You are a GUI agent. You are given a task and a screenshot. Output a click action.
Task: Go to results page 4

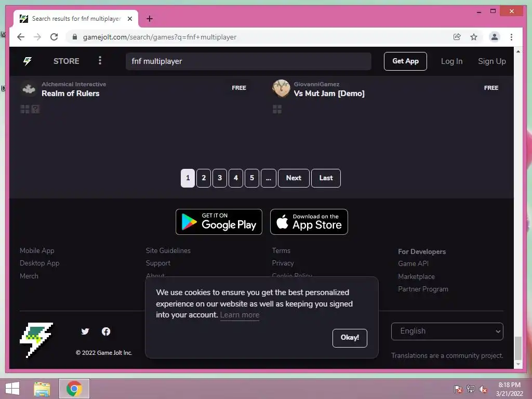(236, 178)
